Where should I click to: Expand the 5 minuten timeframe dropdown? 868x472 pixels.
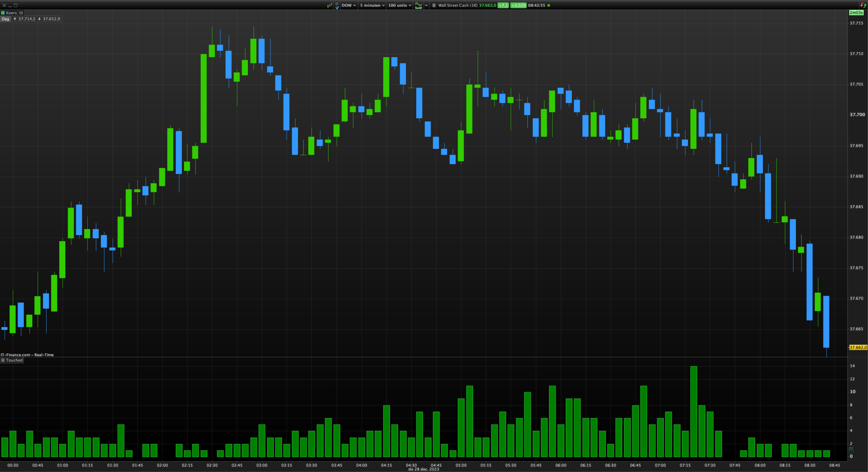click(372, 6)
